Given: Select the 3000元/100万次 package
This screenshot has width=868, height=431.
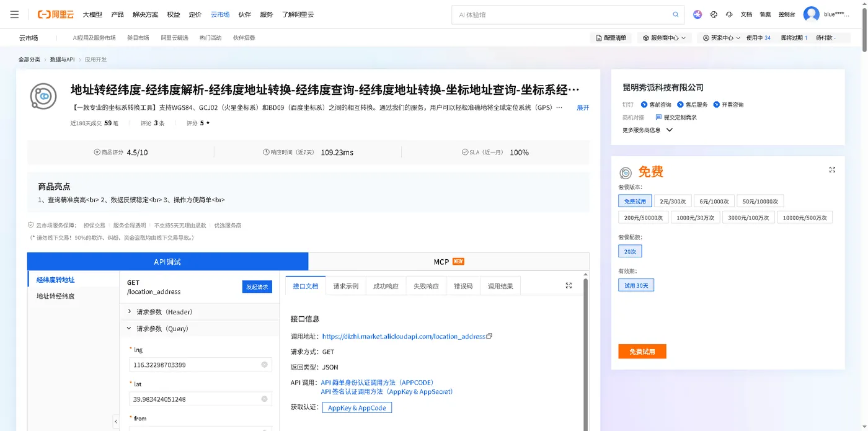Looking at the screenshot, I should point(748,218).
